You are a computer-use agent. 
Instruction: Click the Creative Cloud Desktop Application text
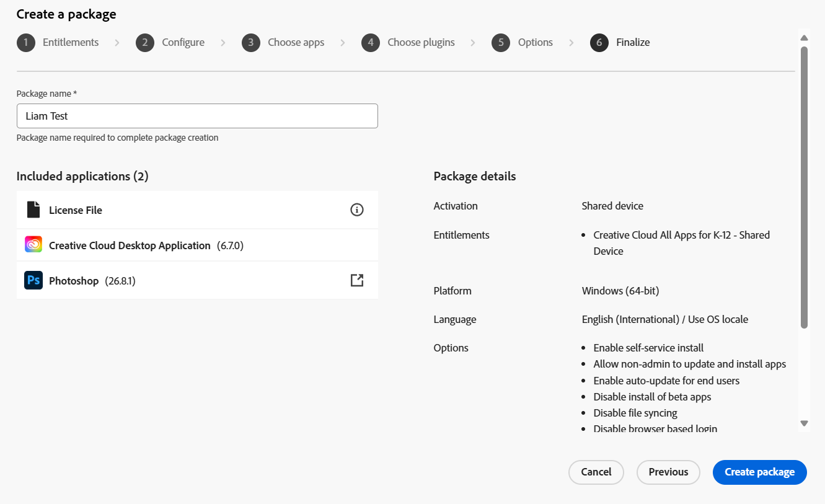coord(130,245)
